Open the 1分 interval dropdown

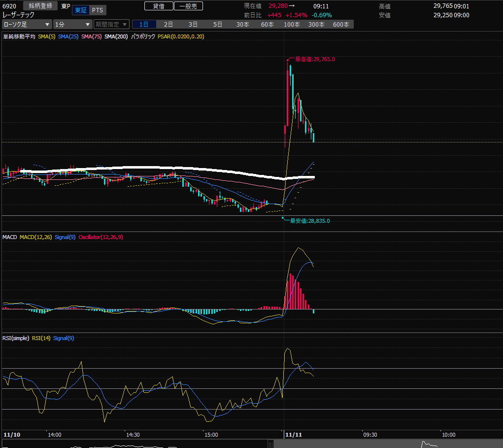(72, 24)
